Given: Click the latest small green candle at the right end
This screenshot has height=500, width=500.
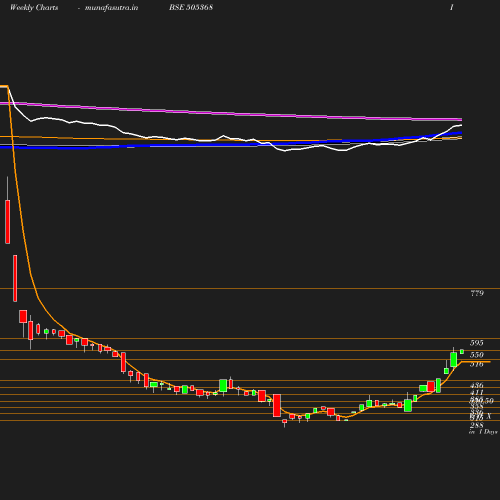Looking at the screenshot, I should click(x=462, y=352).
